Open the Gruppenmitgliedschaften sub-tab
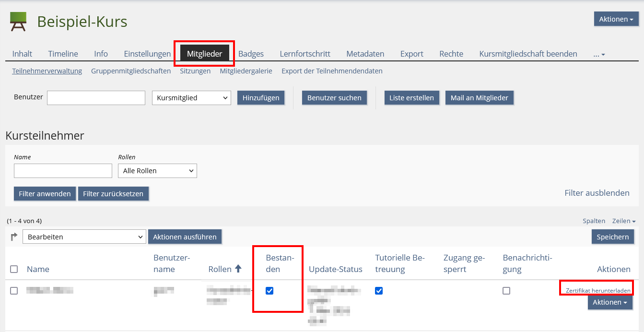 pyautogui.click(x=131, y=71)
